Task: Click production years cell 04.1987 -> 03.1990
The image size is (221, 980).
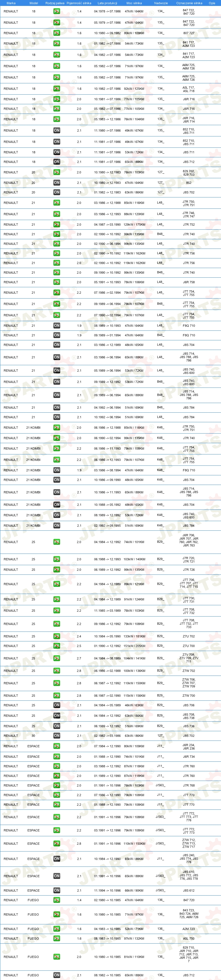Action: (x=107, y=225)
